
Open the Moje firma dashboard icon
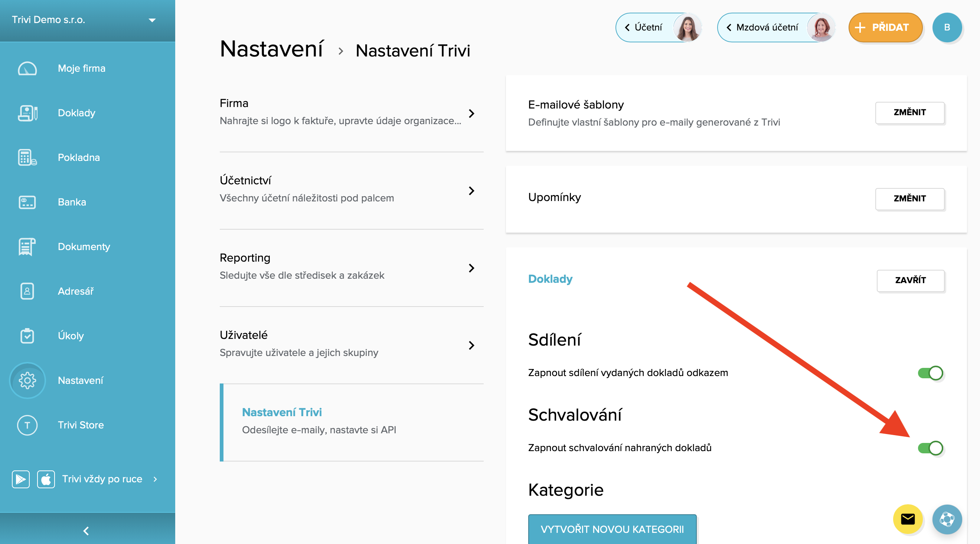click(x=27, y=68)
